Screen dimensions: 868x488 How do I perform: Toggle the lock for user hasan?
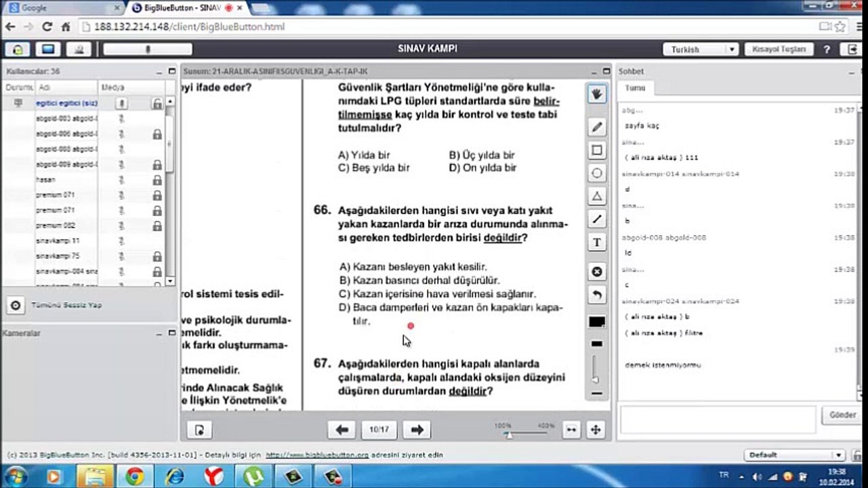(x=157, y=180)
